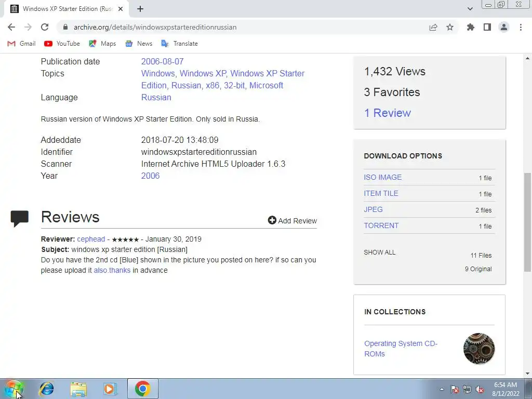Expand the tab search chevron
Image resolution: width=532 pixels, height=399 pixels.
(x=470, y=9)
